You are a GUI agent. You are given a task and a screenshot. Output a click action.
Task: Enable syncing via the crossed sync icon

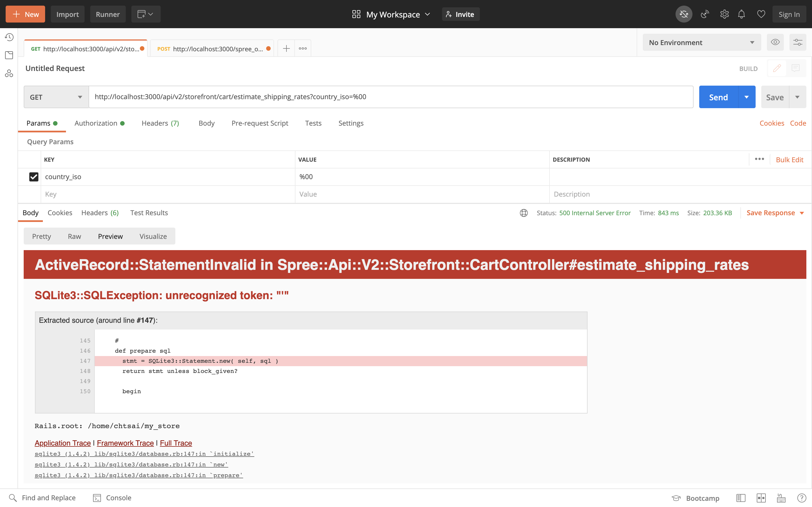pyautogui.click(x=684, y=14)
